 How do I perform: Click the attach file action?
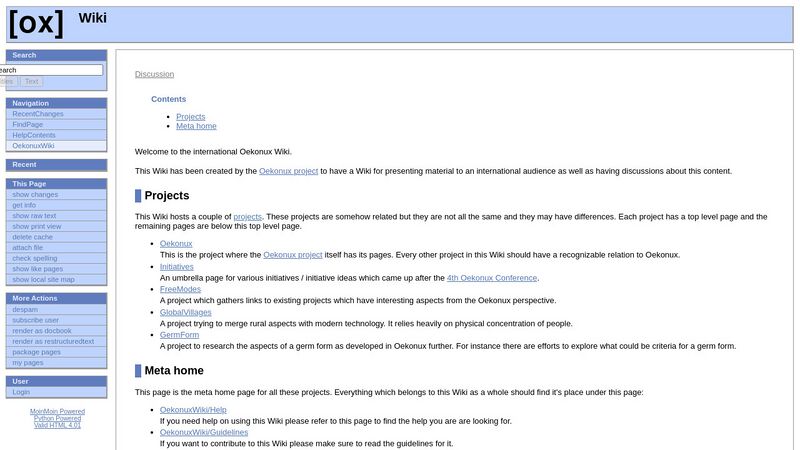pos(27,247)
